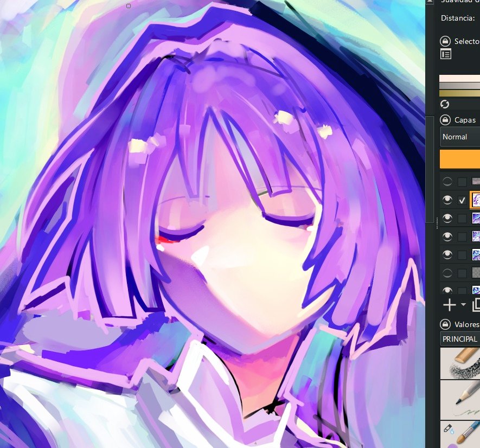The width and height of the screenshot is (480, 448).
Task: Choose the pencil brush preset
Action: point(460,400)
